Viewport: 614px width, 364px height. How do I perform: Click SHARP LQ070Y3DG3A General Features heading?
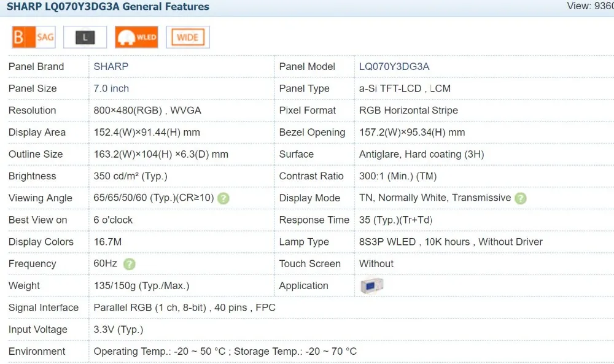coord(108,7)
